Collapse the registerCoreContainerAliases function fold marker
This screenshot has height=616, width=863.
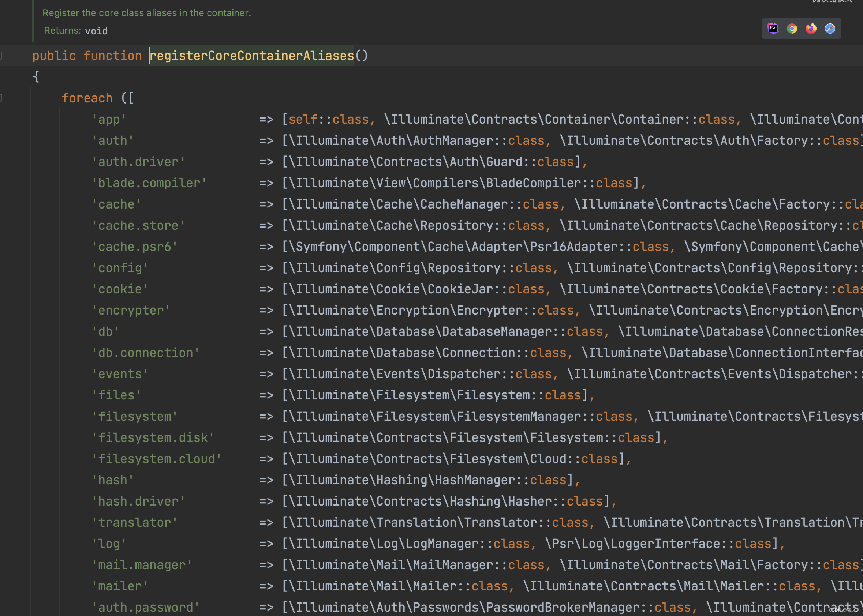[1, 56]
